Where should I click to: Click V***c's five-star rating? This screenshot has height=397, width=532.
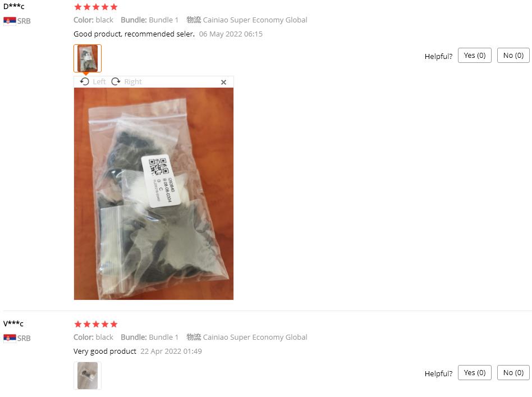[x=95, y=324]
